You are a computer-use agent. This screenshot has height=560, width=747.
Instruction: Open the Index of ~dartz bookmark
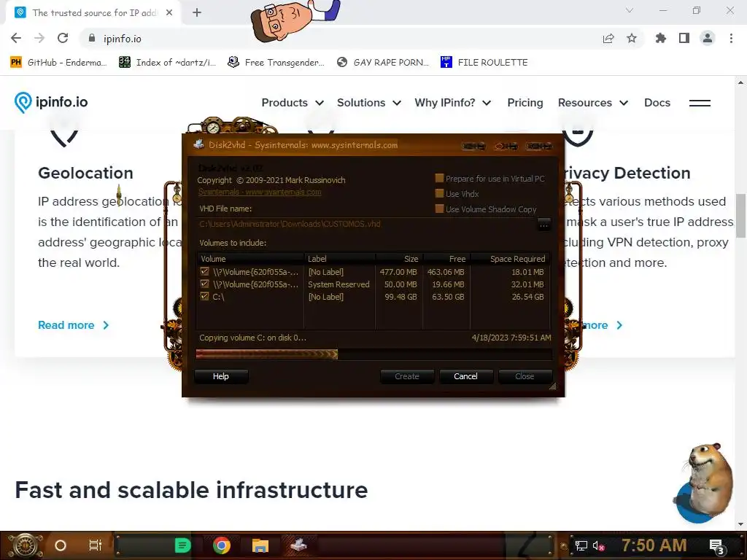[x=167, y=63]
